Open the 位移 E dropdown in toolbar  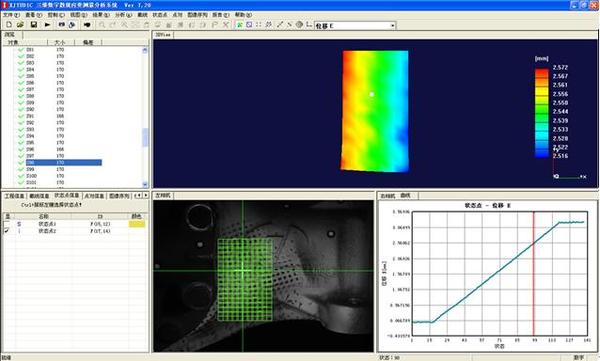click(393, 26)
